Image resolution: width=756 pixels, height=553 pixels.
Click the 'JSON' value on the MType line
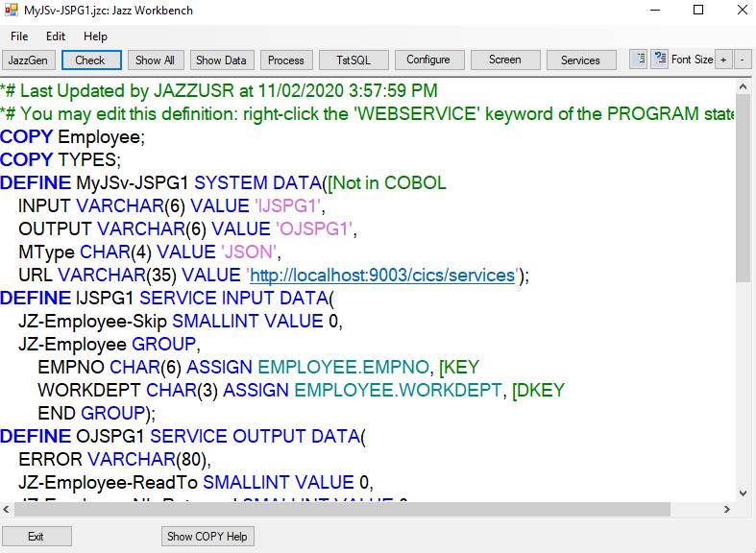[x=249, y=252]
